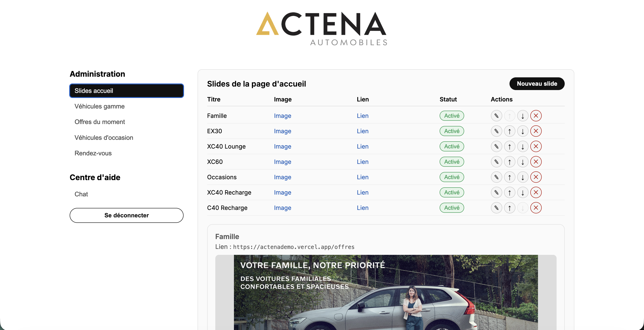Go to Offres du moment section

tap(99, 122)
